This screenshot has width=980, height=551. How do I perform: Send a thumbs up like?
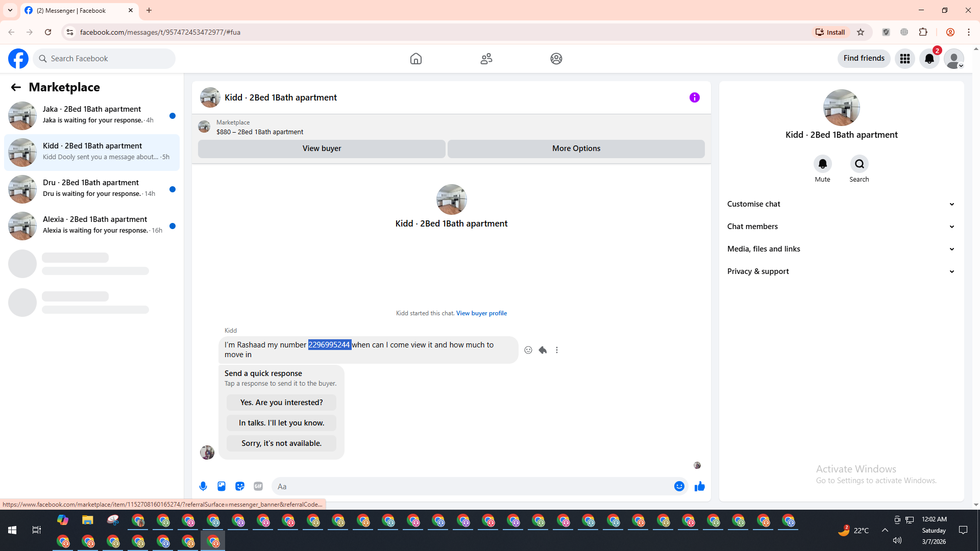[699, 486]
